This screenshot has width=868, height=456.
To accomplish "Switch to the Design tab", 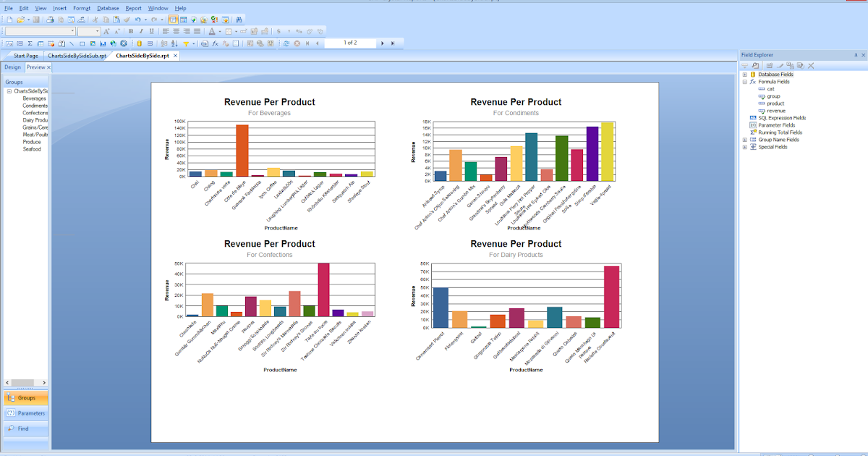I will pos(12,67).
